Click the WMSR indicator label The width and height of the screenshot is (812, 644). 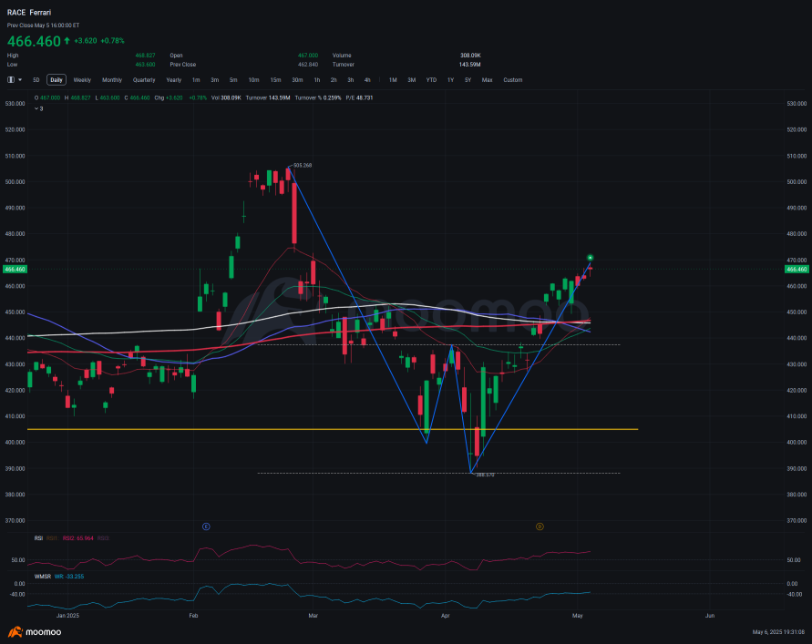43,577
